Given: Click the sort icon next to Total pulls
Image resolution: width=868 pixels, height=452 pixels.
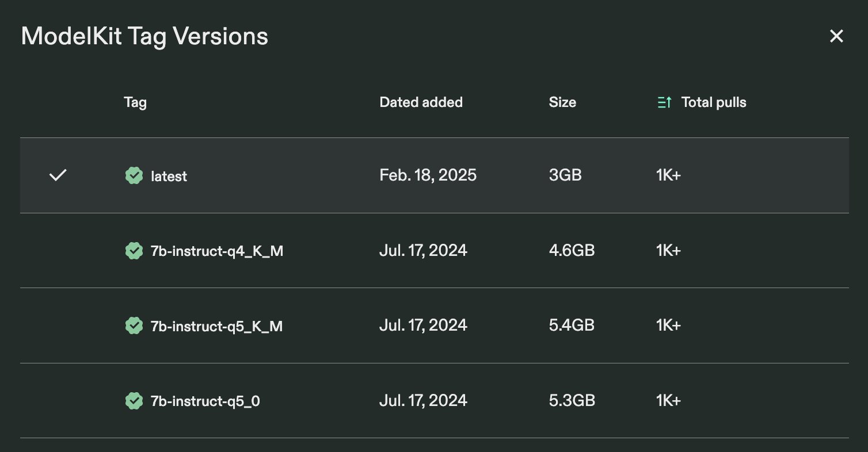Looking at the screenshot, I should [x=664, y=102].
